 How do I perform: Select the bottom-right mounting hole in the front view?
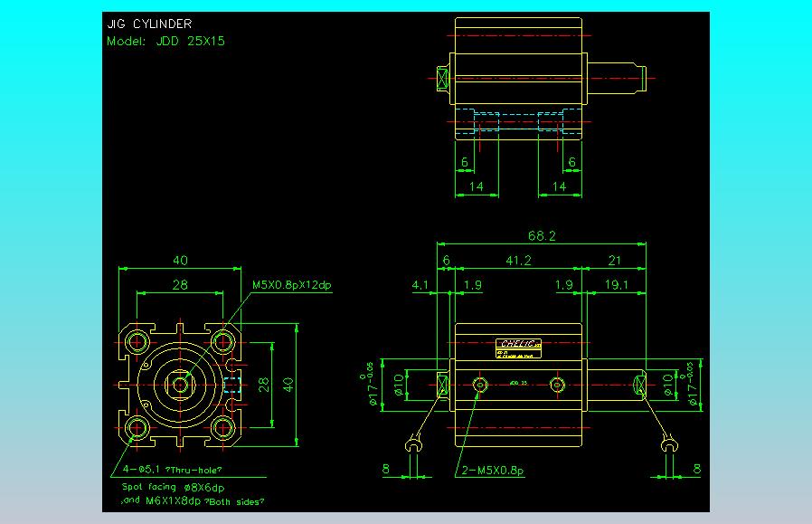point(223,428)
